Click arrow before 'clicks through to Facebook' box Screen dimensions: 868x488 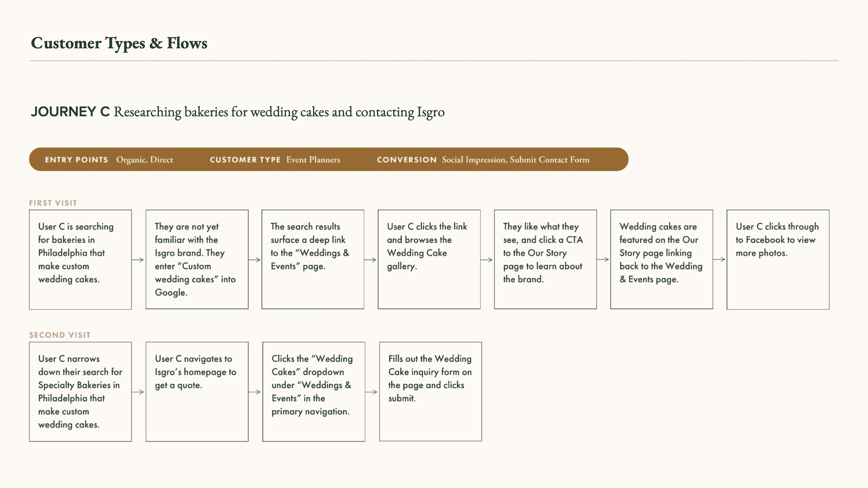pyautogui.click(x=719, y=260)
